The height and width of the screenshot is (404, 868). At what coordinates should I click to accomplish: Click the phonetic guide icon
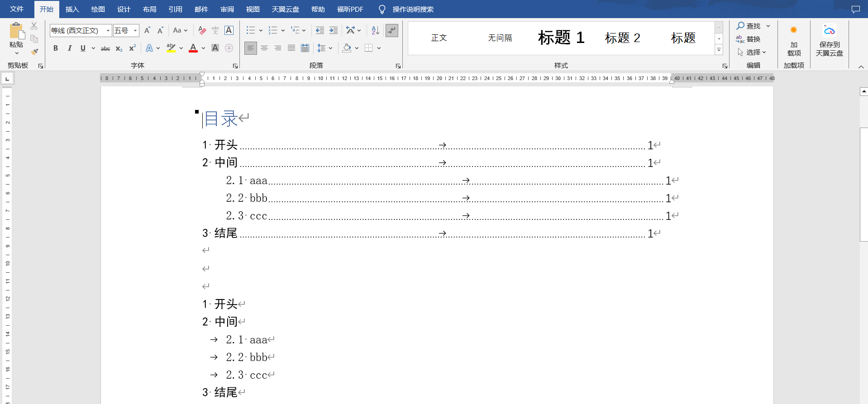click(x=215, y=30)
